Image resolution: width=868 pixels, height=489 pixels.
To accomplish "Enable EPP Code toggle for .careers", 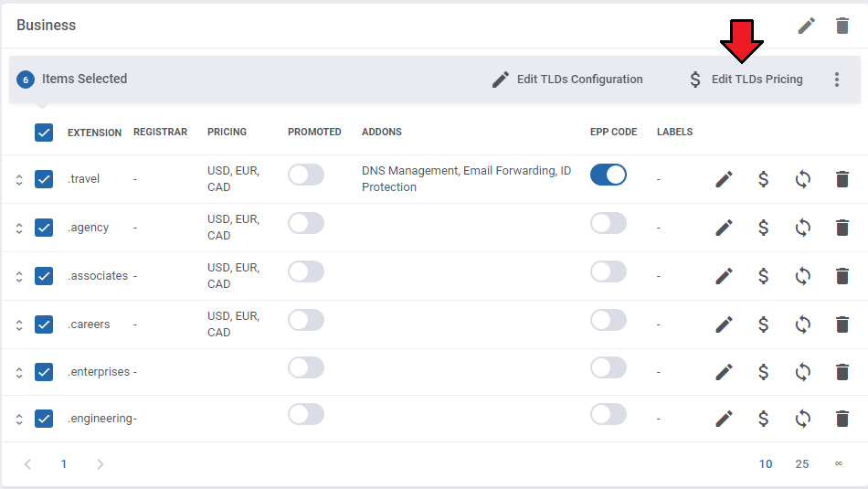I will click(609, 320).
